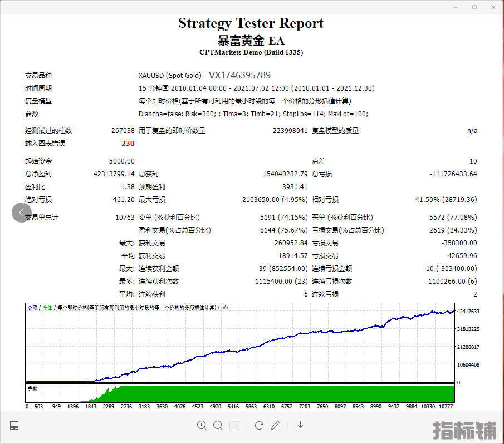Open the pencil edit tool
The image size is (504, 444).
coord(276,426)
